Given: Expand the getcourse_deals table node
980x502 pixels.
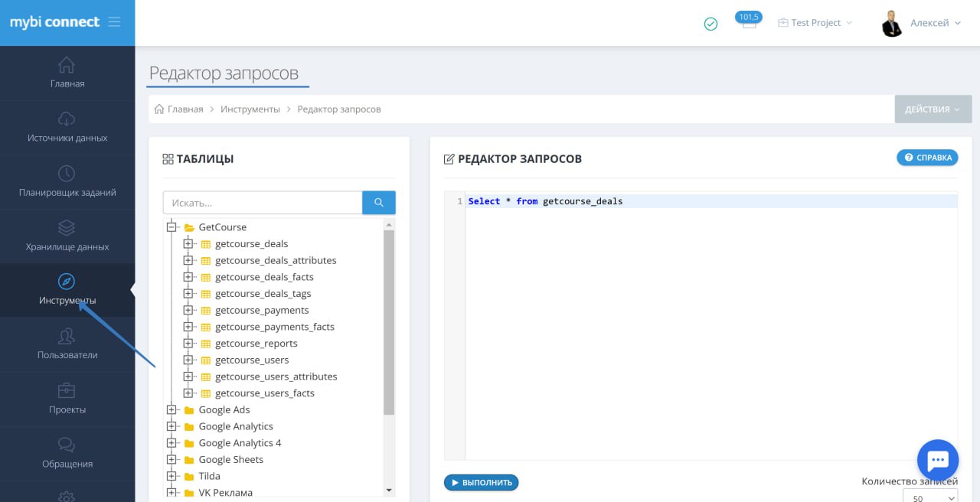Looking at the screenshot, I should click(x=188, y=244).
